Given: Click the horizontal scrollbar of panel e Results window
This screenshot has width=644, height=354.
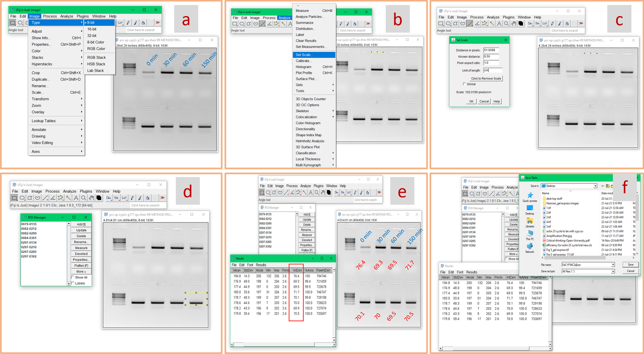Looking at the screenshot, I should click(283, 344).
